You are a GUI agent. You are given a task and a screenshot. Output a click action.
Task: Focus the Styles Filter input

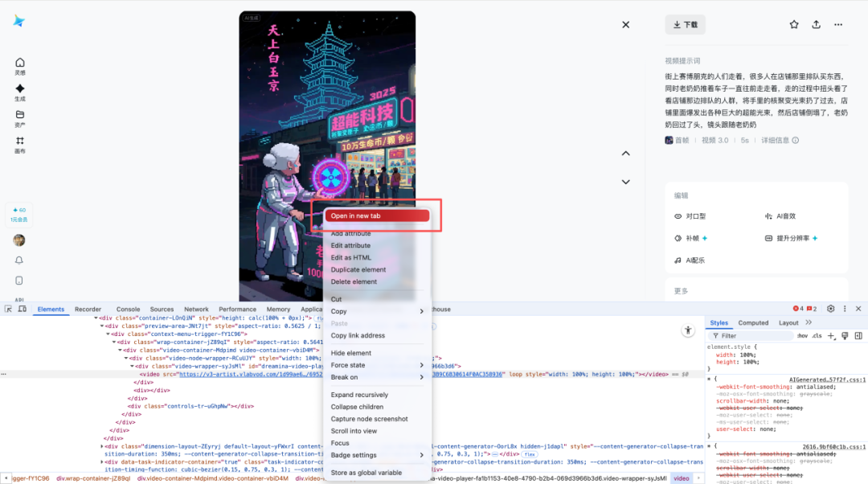coord(751,335)
